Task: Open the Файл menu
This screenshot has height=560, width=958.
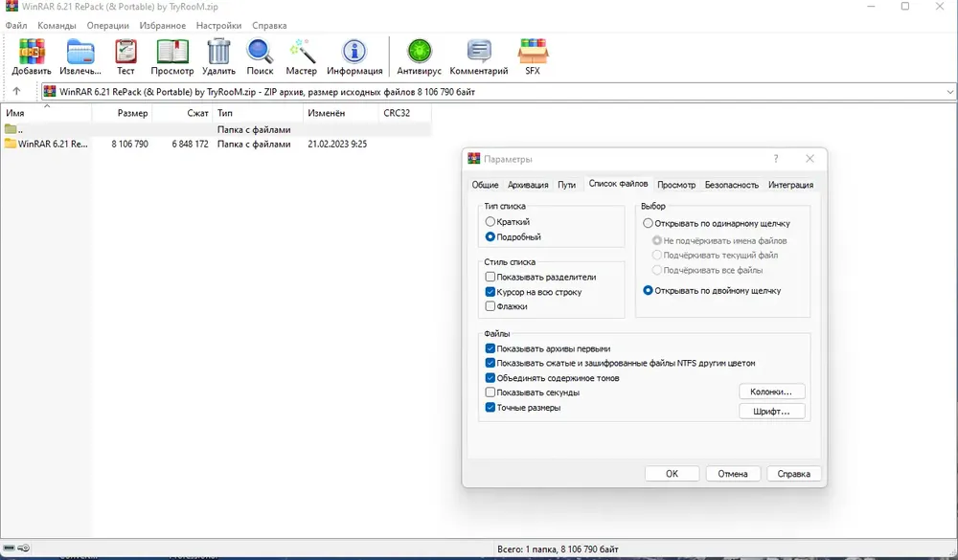Action: 16,26
